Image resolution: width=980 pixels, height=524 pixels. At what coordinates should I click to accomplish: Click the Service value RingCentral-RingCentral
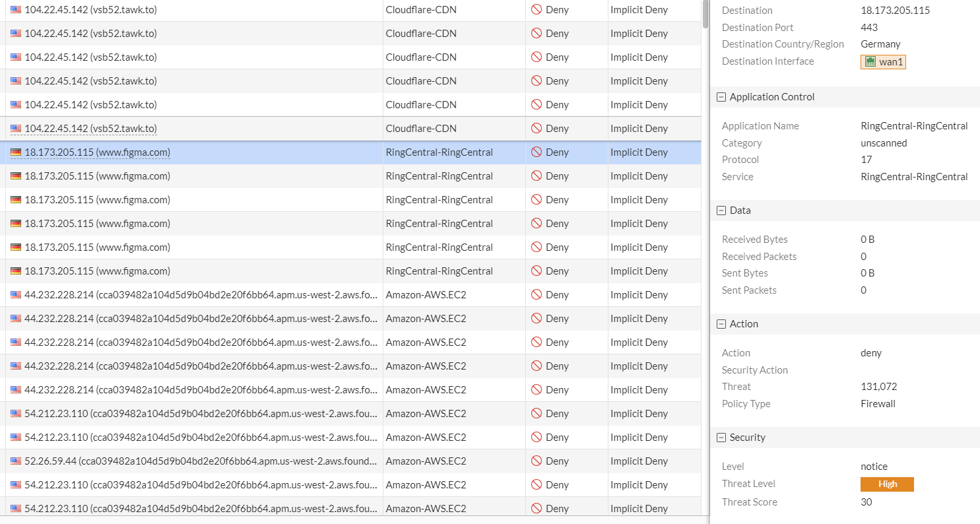click(x=914, y=177)
